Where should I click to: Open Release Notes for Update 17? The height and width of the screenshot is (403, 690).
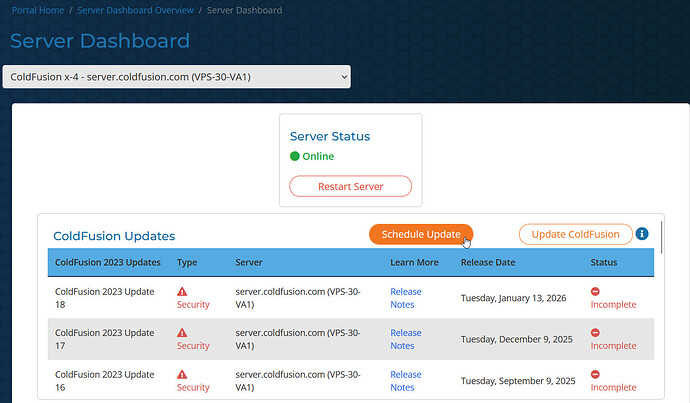pos(404,339)
